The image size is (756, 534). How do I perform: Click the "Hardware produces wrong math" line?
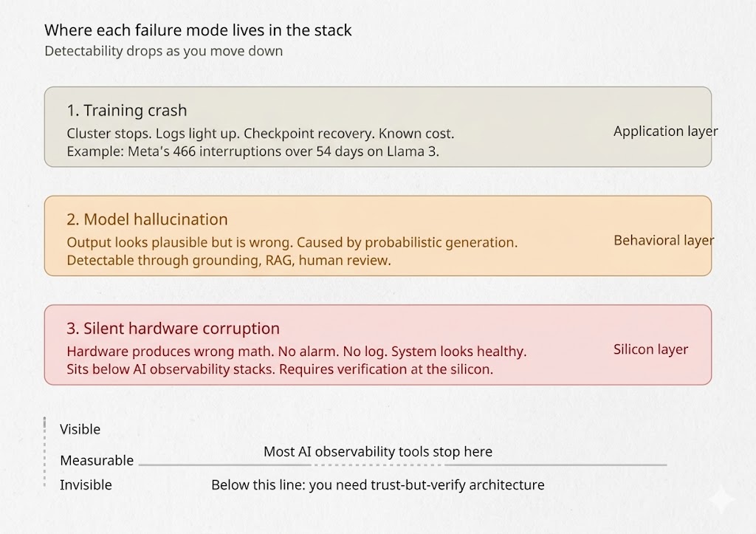pos(296,352)
